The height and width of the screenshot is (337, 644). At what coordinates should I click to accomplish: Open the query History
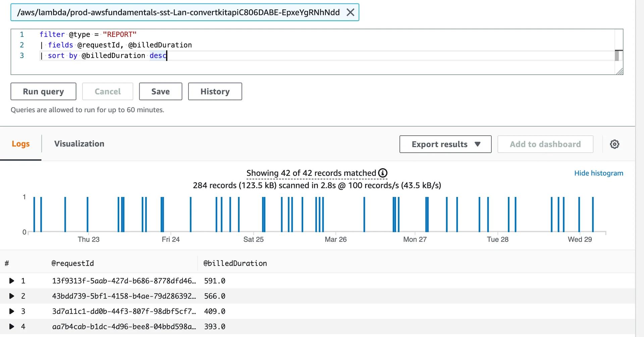point(215,91)
